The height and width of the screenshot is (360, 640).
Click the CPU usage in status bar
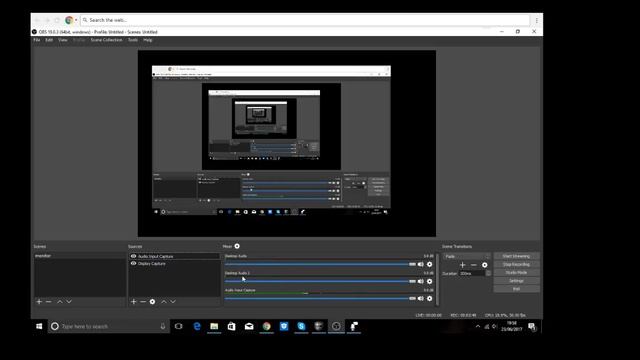click(x=505, y=315)
